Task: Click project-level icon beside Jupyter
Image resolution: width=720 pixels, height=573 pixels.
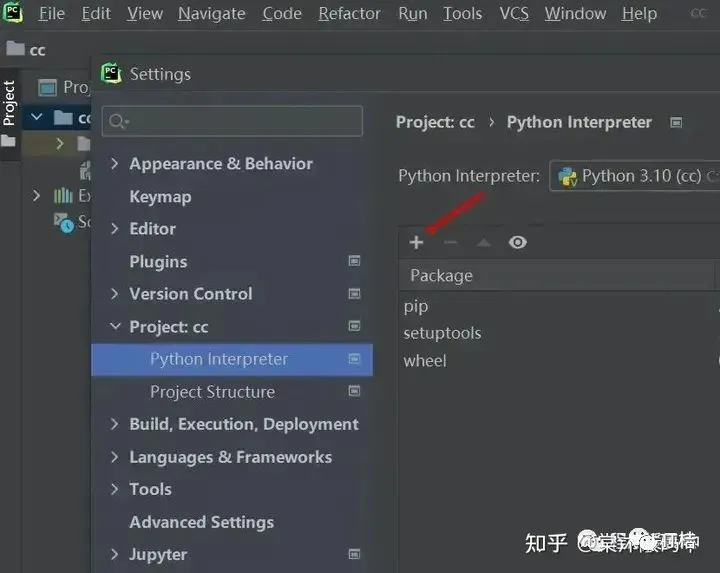Action: point(354,554)
